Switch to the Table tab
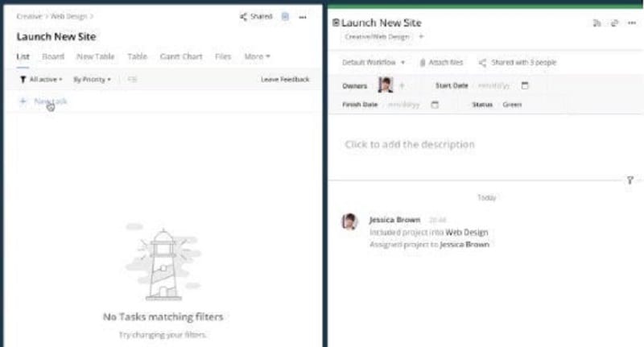 point(137,56)
